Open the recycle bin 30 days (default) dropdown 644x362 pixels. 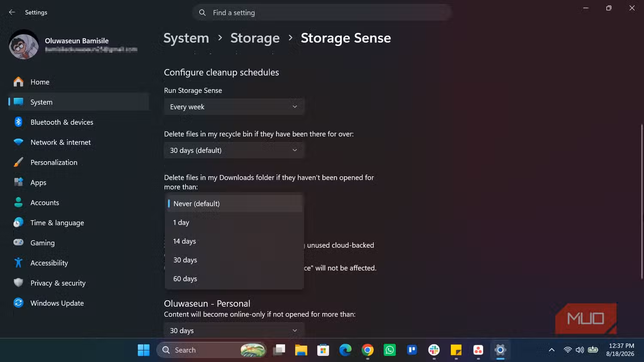coord(234,150)
